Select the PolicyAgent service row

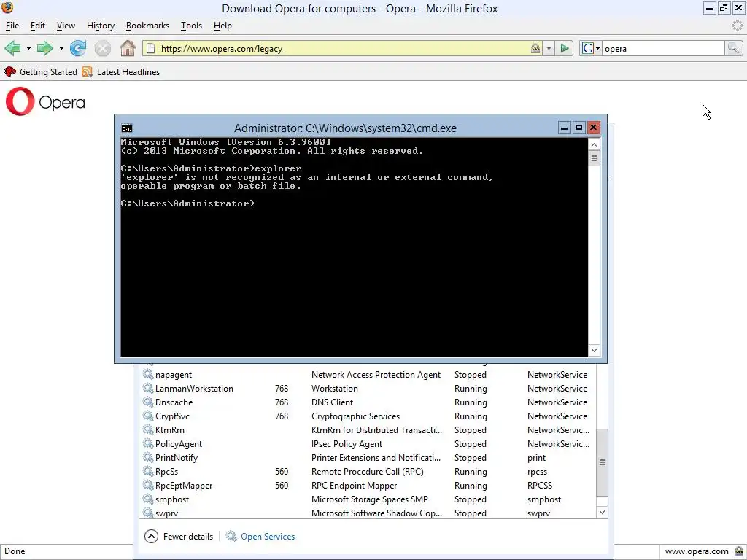click(367, 443)
